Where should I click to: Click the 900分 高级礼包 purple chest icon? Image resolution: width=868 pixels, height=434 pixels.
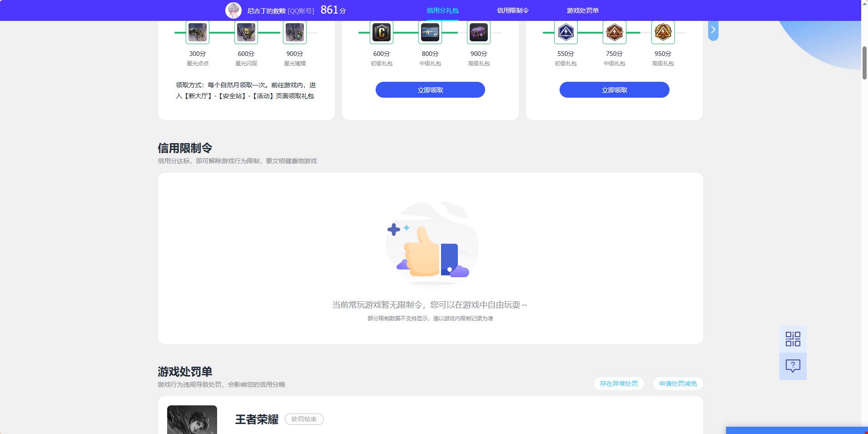[479, 32]
